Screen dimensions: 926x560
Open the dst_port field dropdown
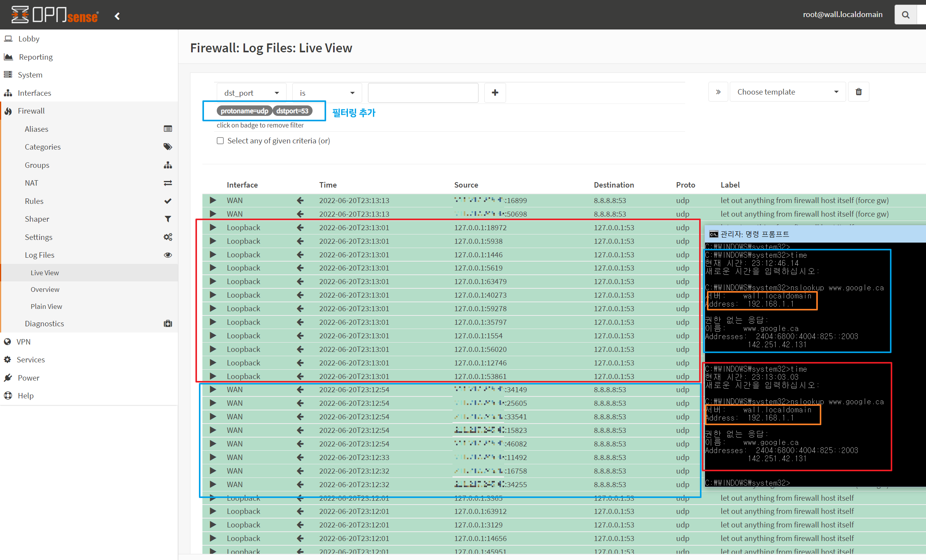(251, 93)
